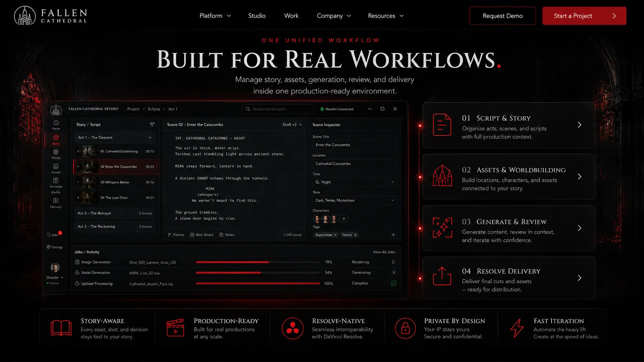Click the Fallen Cathedral logo
Viewport: 644px width, 362px height.
(x=50, y=16)
